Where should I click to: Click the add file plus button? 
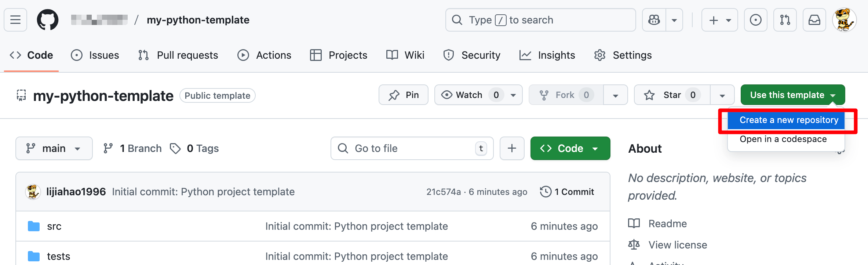click(512, 148)
